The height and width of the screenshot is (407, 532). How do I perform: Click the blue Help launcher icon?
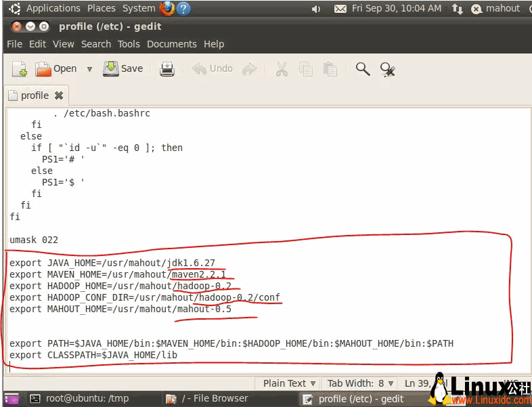click(183, 9)
